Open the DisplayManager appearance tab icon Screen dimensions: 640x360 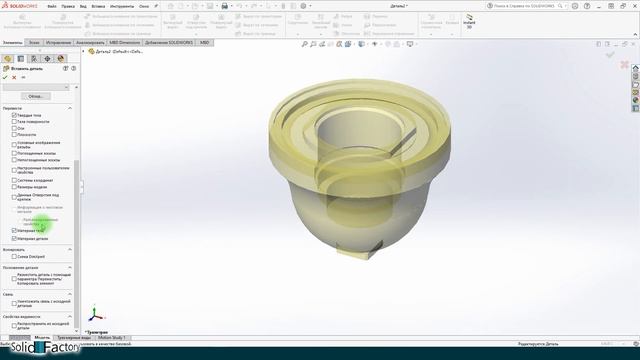(x=61, y=59)
